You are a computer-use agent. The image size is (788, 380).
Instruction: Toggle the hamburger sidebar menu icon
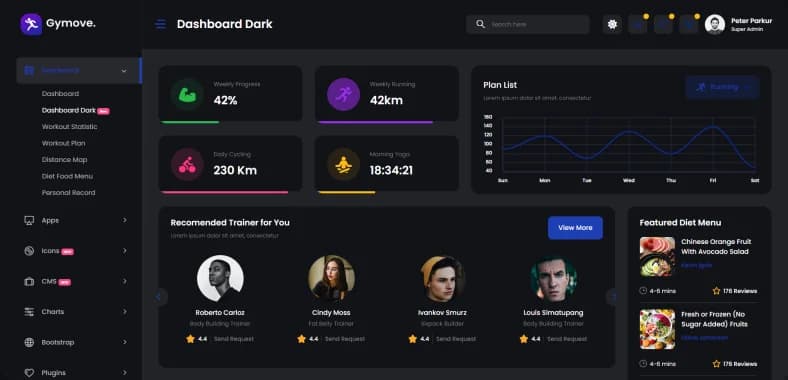pos(160,24)
